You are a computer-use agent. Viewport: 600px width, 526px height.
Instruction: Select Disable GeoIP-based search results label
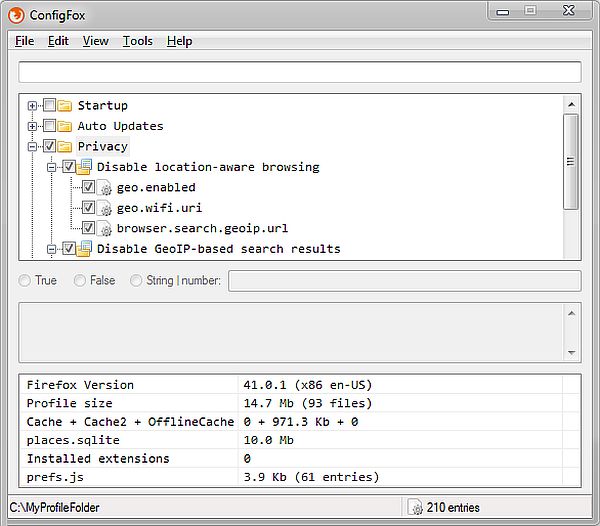pos(218,249)
